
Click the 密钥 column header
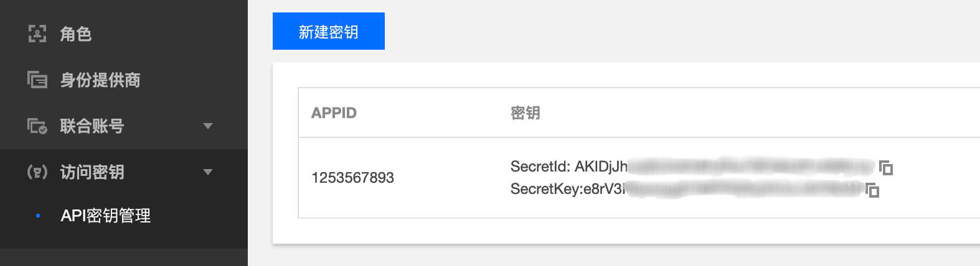(525, 113)
